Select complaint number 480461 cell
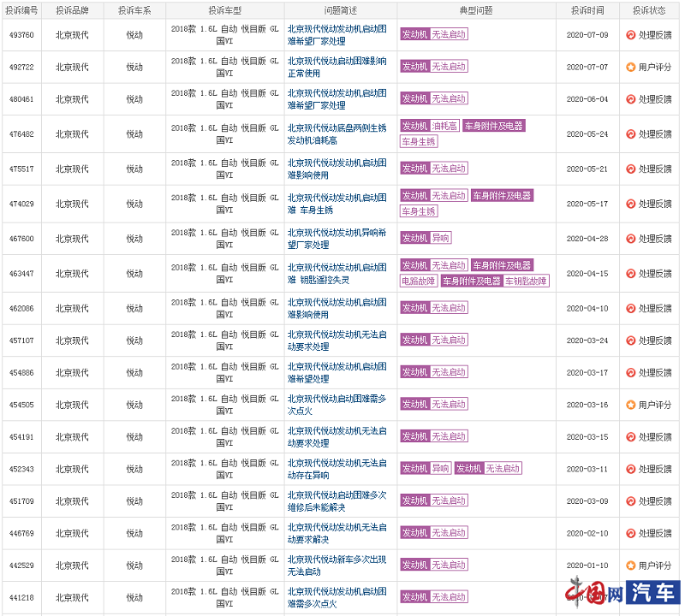 (x=21, y=99)
